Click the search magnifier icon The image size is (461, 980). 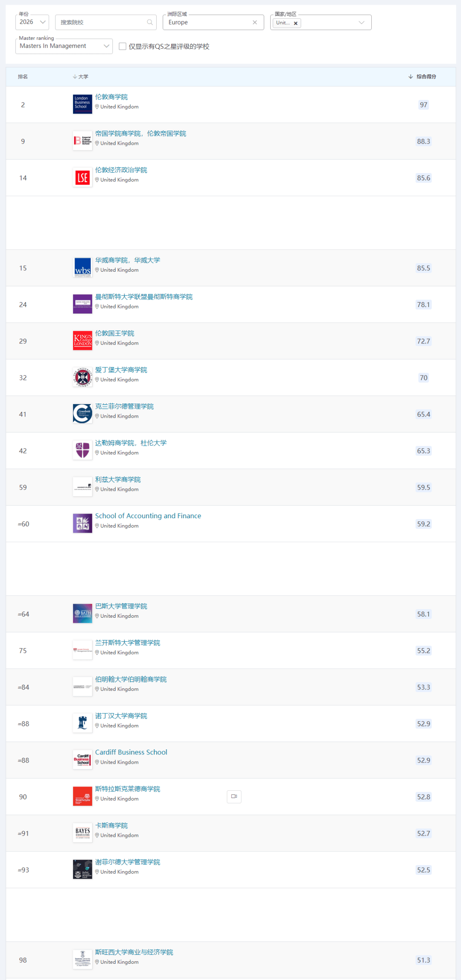point(150,22)
